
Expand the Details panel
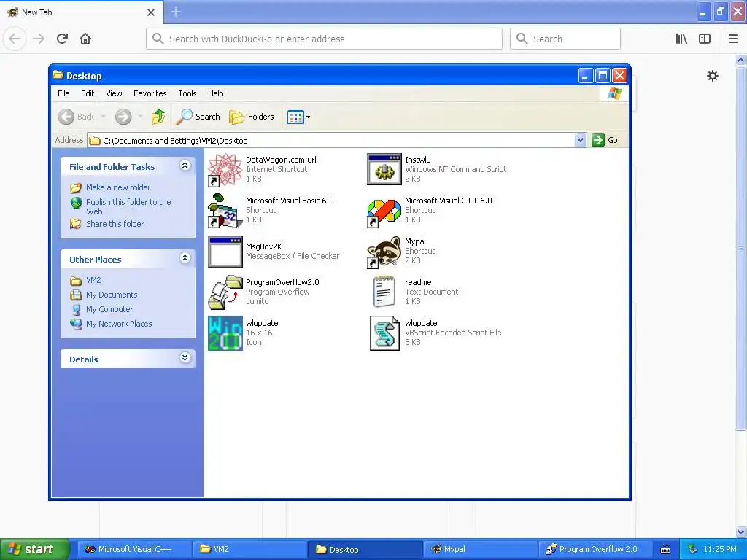pyautogui.click(x=185, y=358)
